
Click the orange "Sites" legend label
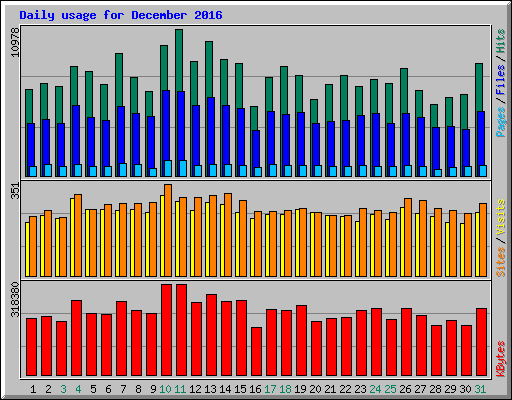tap(501, 262)
